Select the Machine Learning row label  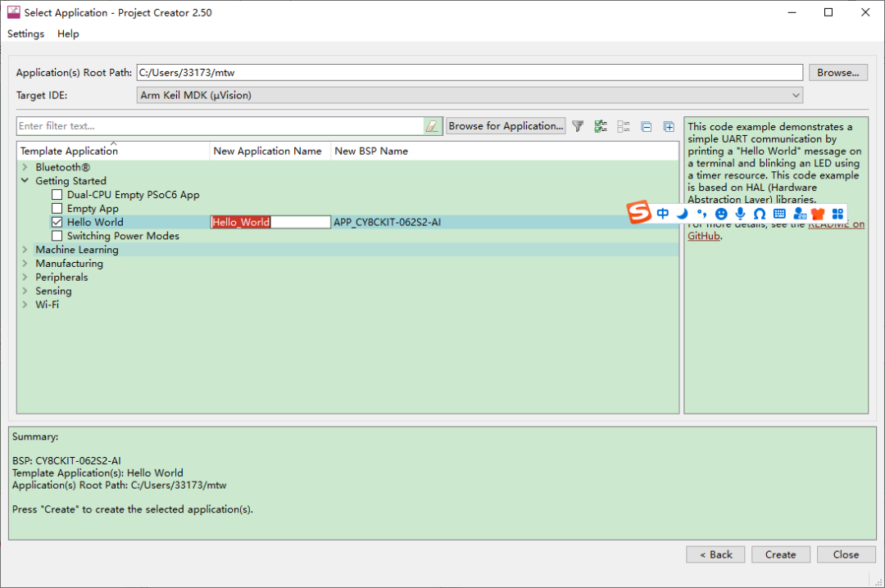click(x=77, y=250)
